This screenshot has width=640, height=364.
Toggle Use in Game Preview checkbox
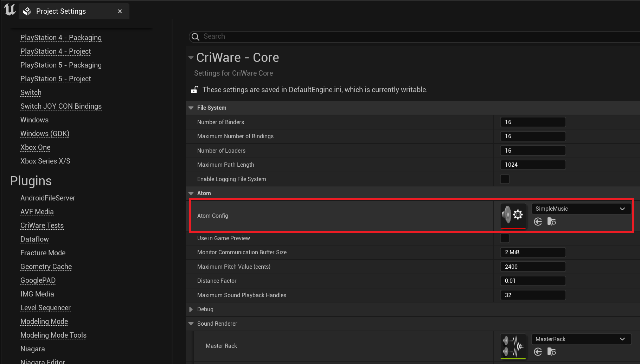[505, 238]
